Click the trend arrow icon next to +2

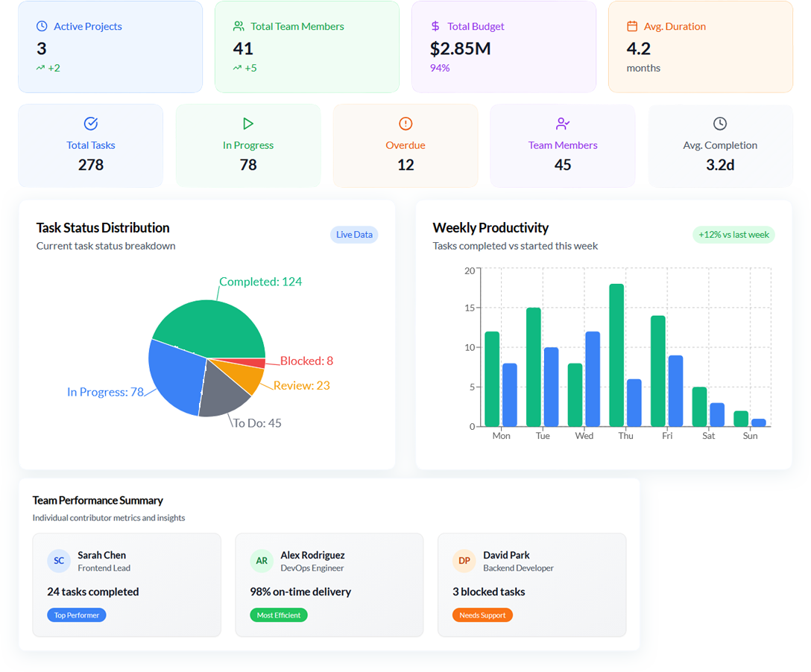pos(40,68)
